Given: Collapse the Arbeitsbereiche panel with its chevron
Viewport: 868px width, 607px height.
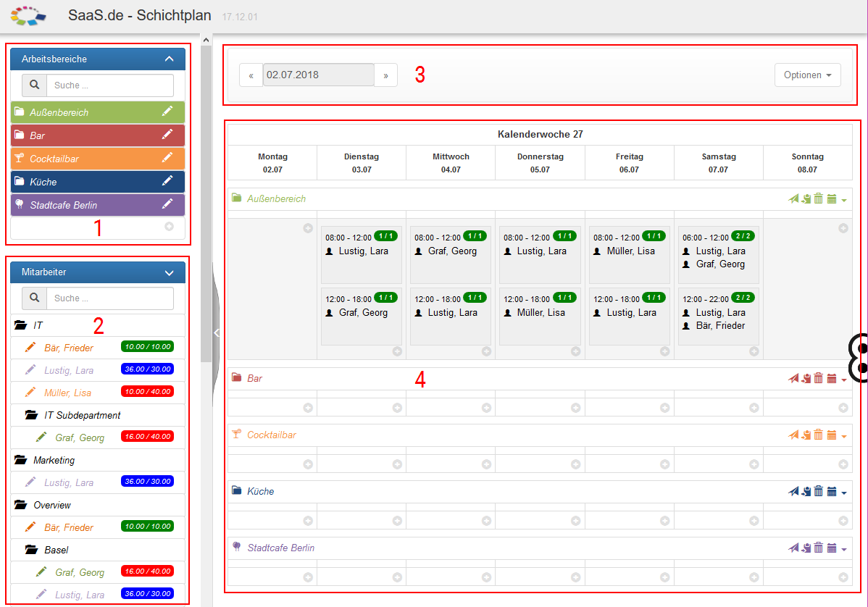Looking at the screenshot, I should [170, 59].
